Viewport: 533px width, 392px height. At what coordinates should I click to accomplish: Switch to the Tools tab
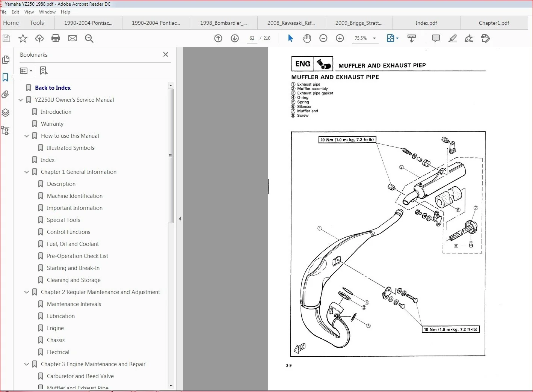pos(37,23)
